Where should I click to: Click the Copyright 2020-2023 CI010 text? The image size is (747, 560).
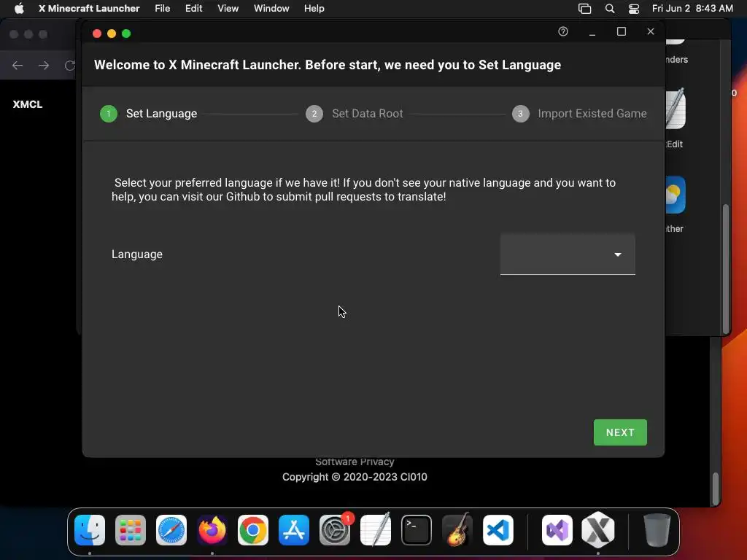click(355, 477)
